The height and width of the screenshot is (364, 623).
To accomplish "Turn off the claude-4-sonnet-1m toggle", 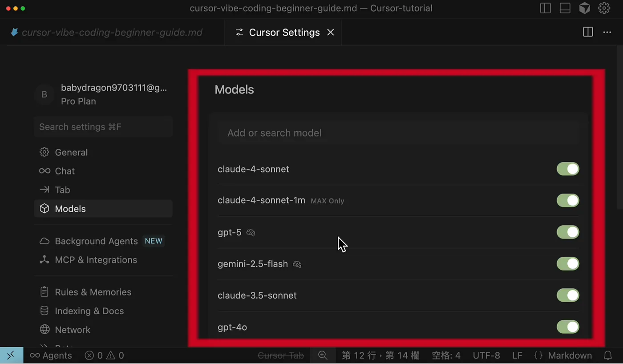I will [x=568, y=201].
